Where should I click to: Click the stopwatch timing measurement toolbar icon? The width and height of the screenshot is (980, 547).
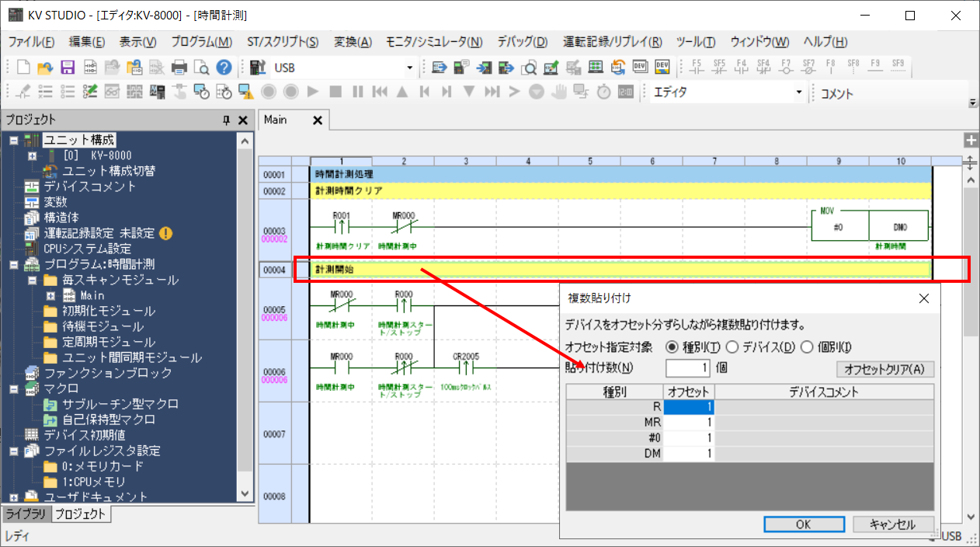click(x=603, y=91)
